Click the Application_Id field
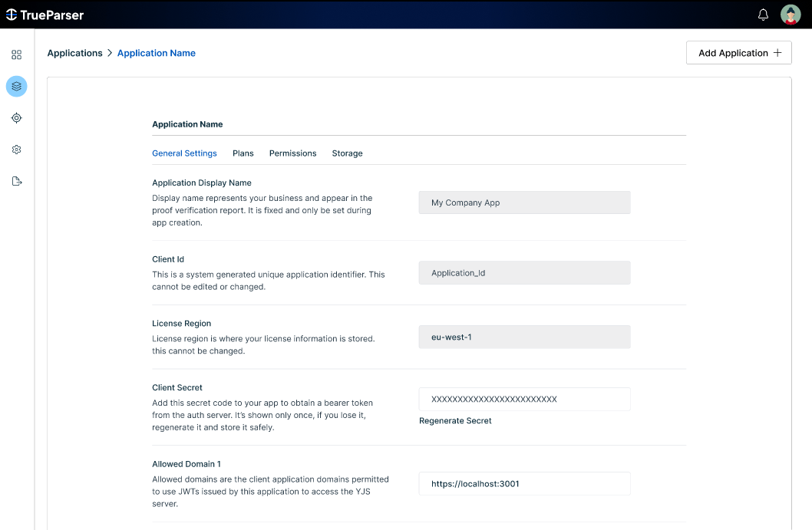The image size is (812, 530). coord(524,273)
